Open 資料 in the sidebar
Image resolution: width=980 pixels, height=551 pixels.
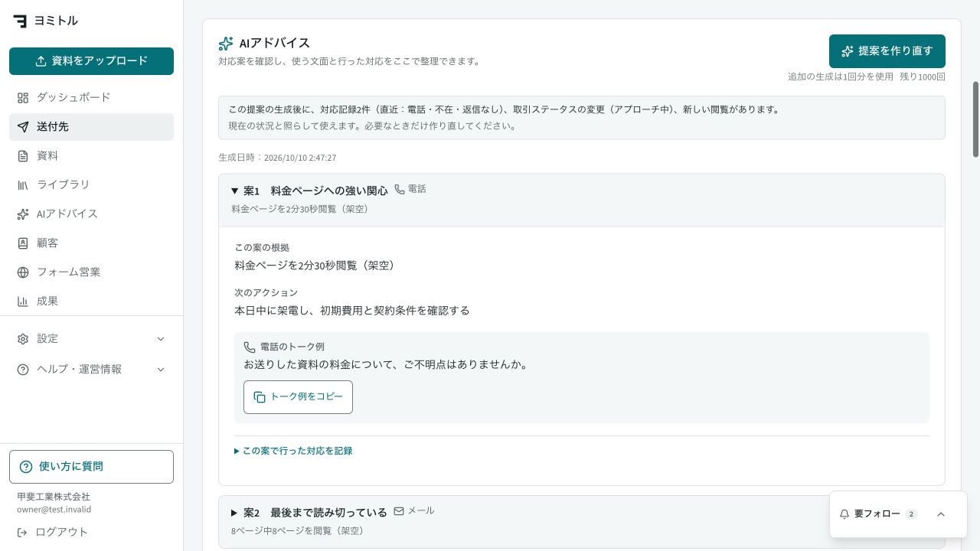click(91, 156)
